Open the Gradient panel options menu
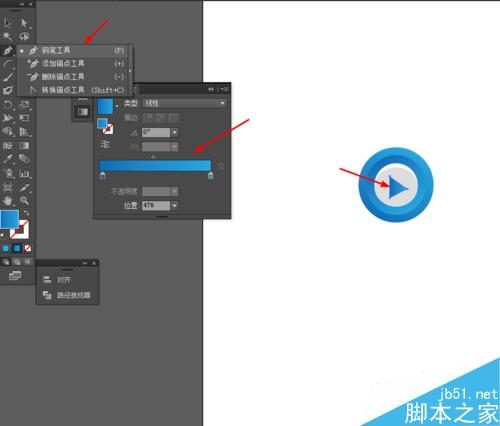Screen dimensions: 500x426 click(224, 89)
